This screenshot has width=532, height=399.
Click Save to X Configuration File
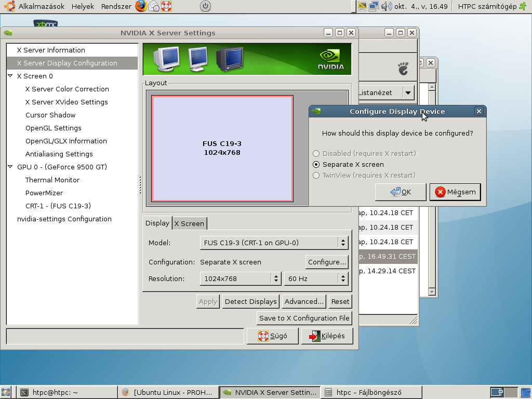coord(304,318)
